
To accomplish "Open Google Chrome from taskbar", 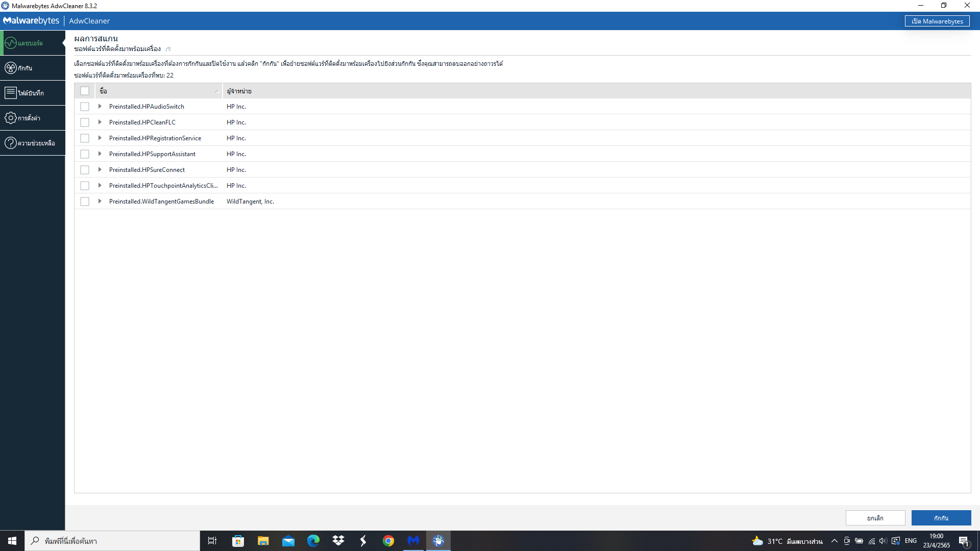I will (388, 541).
